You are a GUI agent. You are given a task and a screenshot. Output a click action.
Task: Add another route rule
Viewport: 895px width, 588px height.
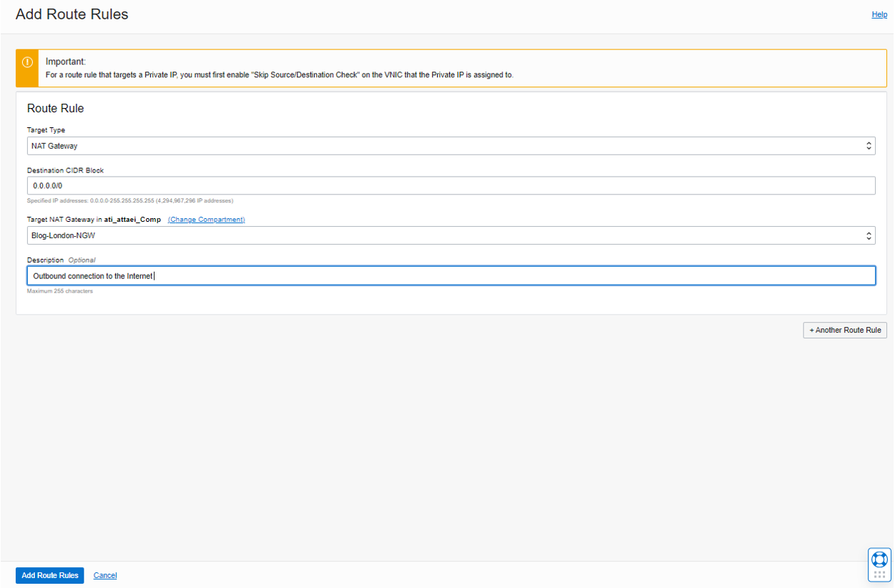pyautogui.click(x=845, y=330)
